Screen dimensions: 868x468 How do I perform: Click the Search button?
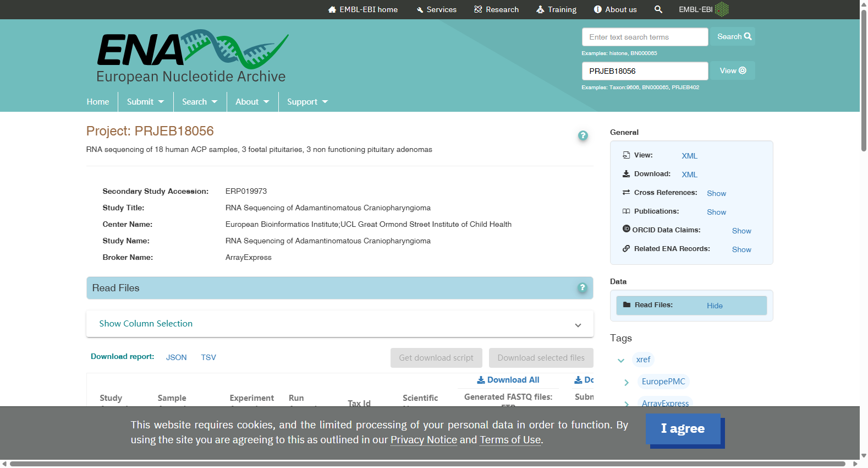pyautogui.click(x=733, y=36)
